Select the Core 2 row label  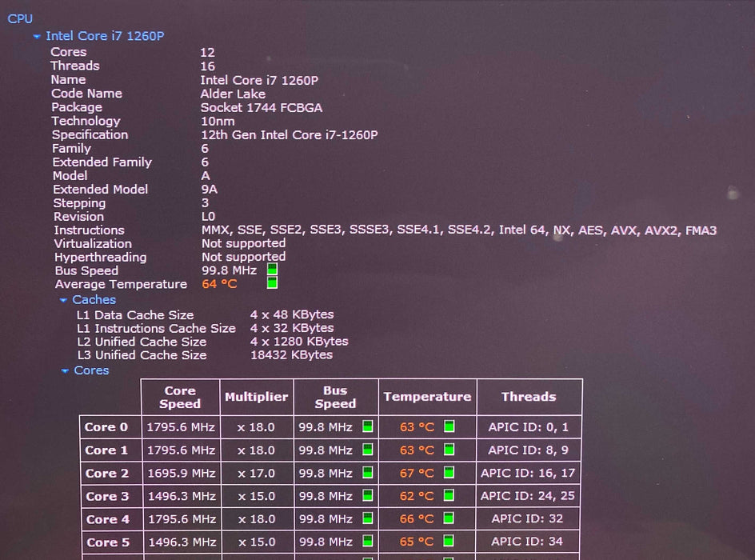click(x=107, y=474)
